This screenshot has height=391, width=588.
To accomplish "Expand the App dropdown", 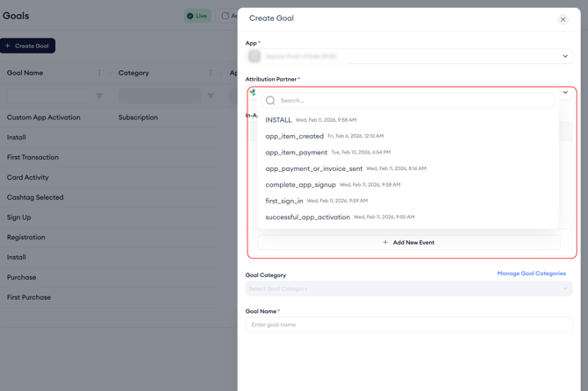I will click(565, 56).
